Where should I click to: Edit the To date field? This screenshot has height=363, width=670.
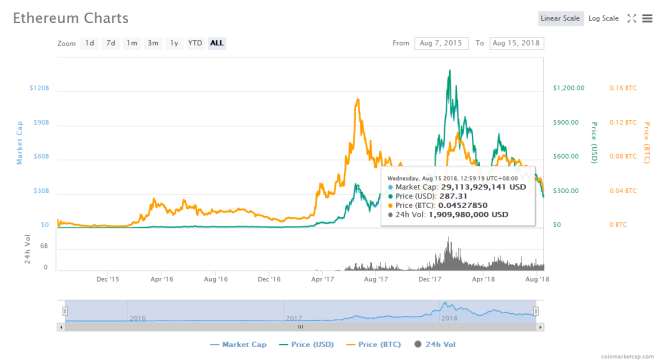click(x=516, y=43)
